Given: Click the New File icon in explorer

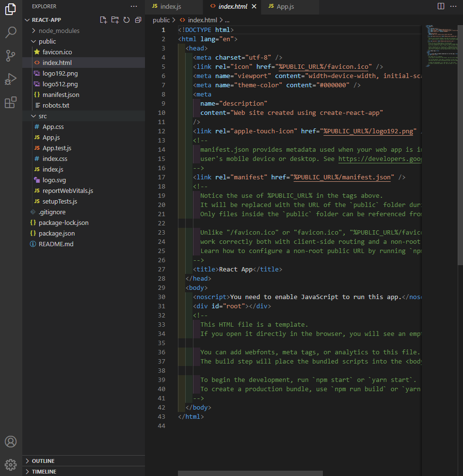Looking at the screenshot, I should (x=103, y=20).
